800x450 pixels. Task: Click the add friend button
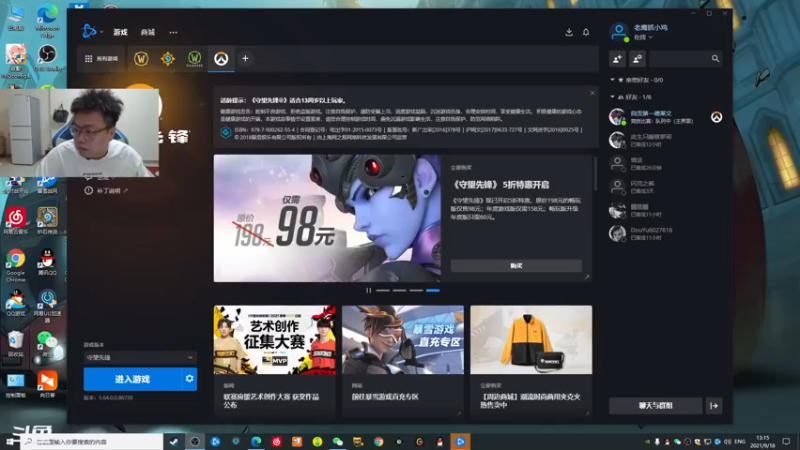(617, 59)
